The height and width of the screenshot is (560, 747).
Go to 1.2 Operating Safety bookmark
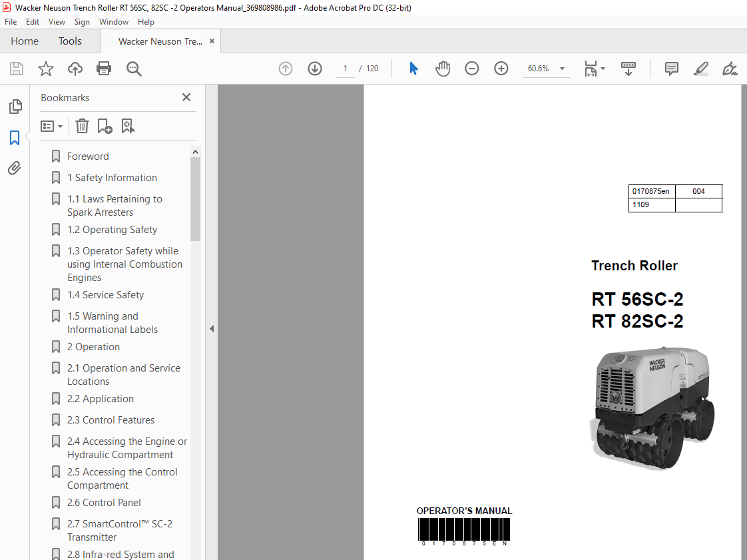tap(112, 230)
